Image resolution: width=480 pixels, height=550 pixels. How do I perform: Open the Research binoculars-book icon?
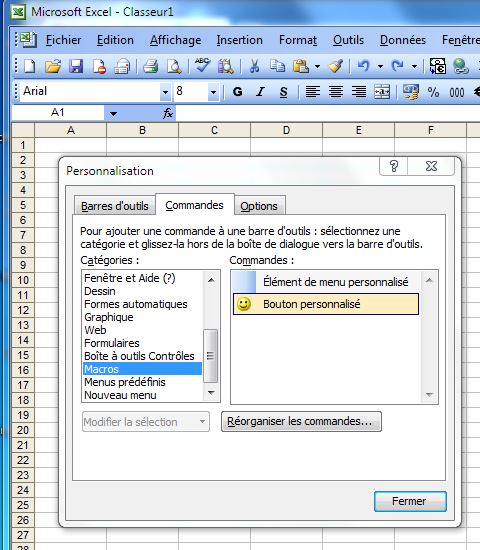point(226,66)
